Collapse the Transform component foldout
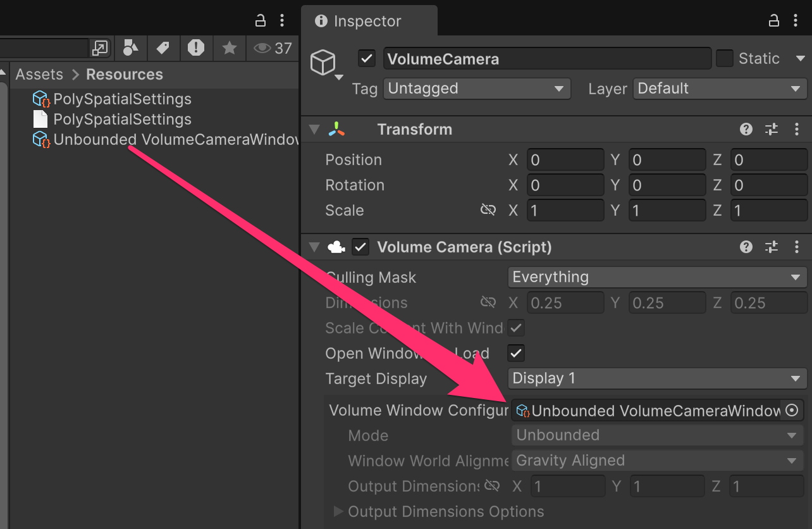 (314, 130)
